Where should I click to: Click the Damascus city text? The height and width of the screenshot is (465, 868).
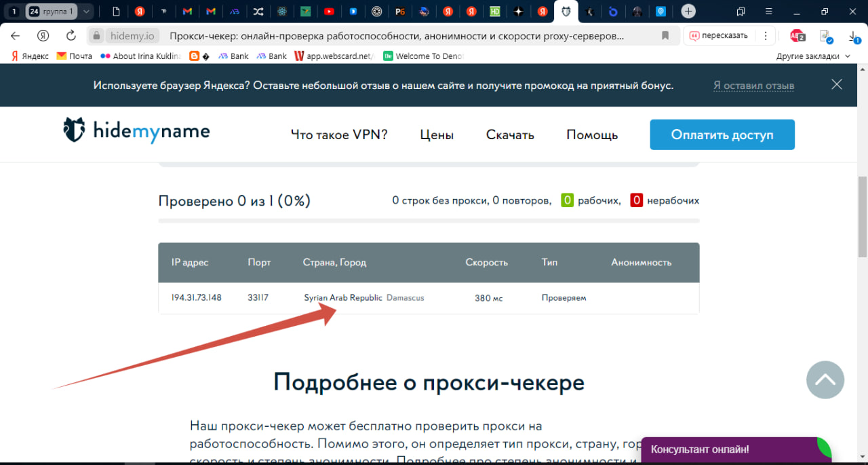click(406, 297)
